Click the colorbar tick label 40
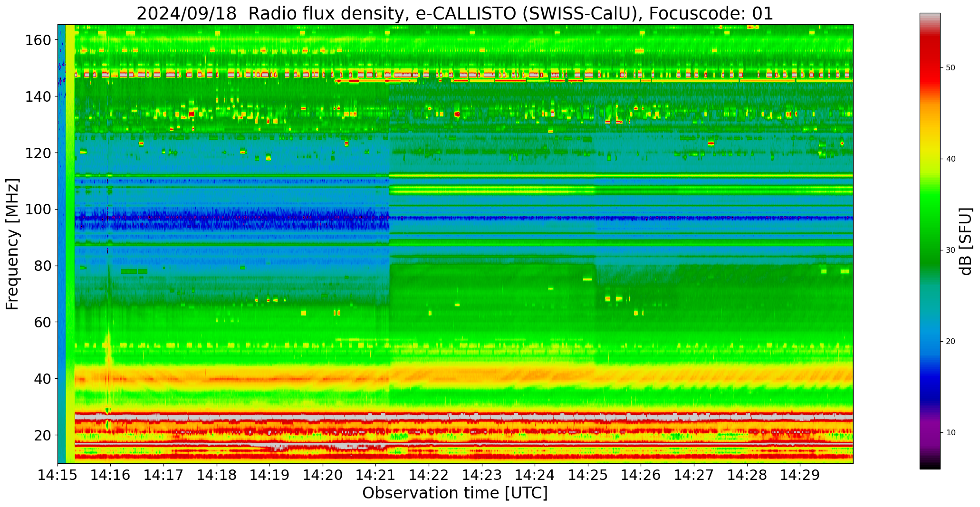The image size is (980, 507). click(x=951, y=159)
